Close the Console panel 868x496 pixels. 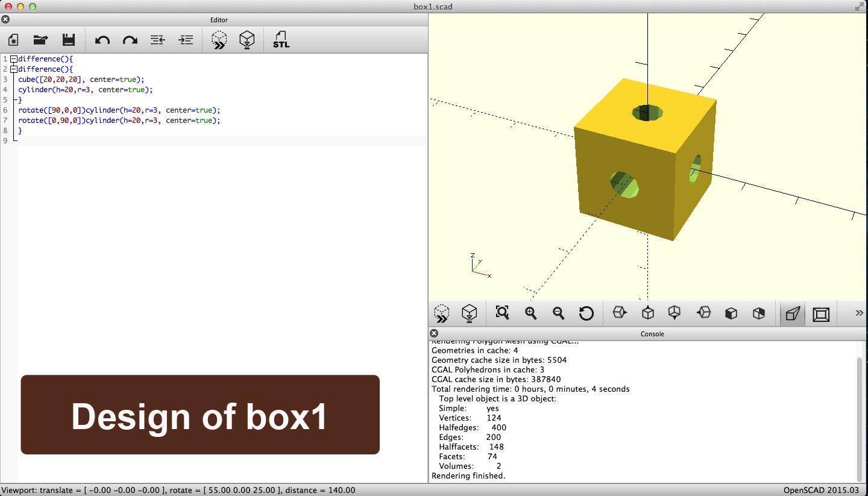click(x=434, y=333)
